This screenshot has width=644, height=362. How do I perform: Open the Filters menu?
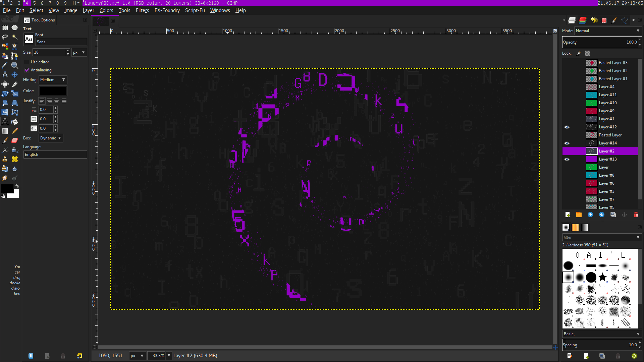(142, 10)
